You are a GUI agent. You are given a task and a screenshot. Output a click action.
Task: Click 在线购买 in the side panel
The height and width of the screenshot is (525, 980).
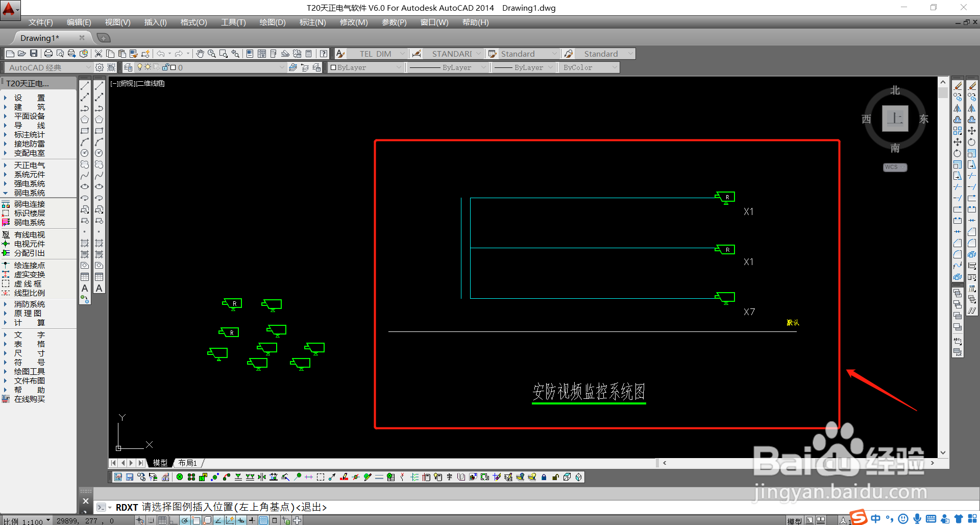click(30, 399)
